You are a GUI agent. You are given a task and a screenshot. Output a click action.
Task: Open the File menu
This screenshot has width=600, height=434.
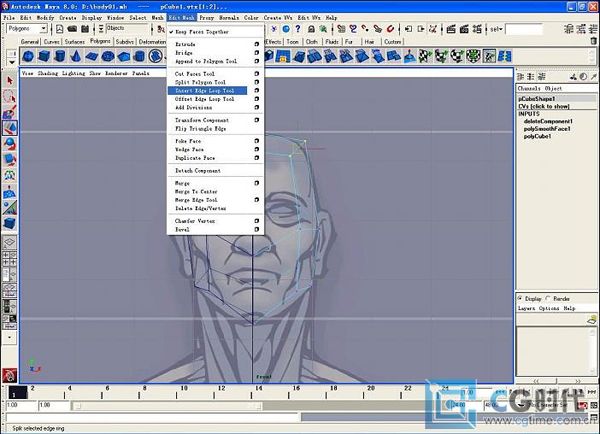point(9,18)
